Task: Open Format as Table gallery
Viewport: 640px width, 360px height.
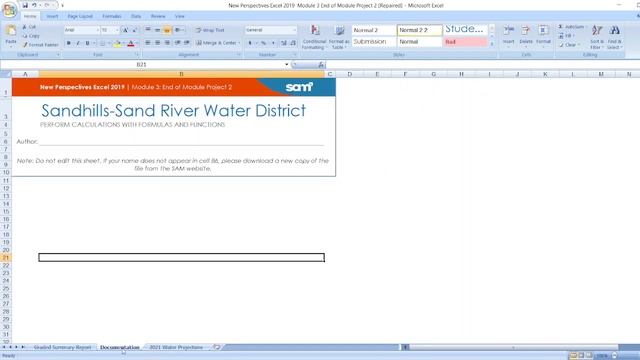Action: 339,38
